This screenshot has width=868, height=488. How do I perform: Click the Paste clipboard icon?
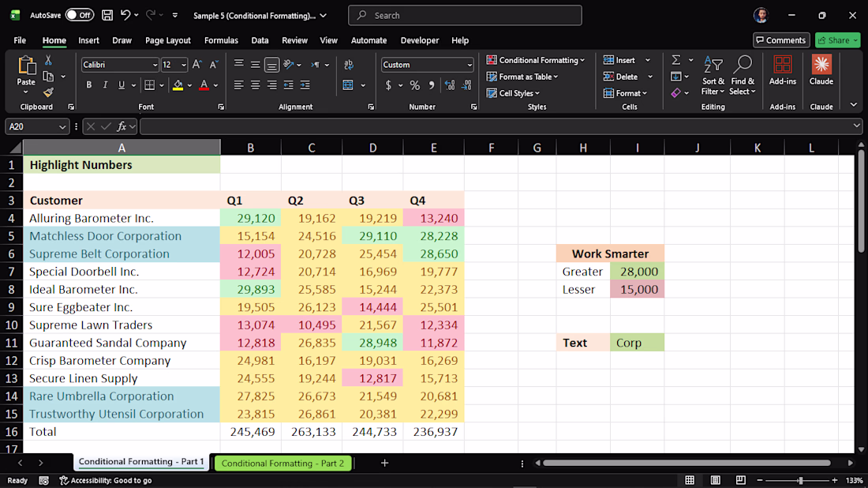pos(26,66)
